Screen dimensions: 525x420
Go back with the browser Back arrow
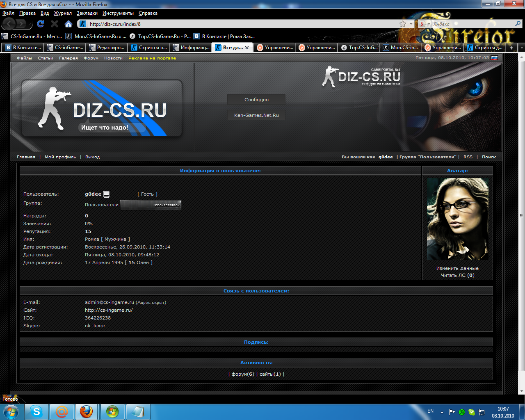[x=9, y=24]
